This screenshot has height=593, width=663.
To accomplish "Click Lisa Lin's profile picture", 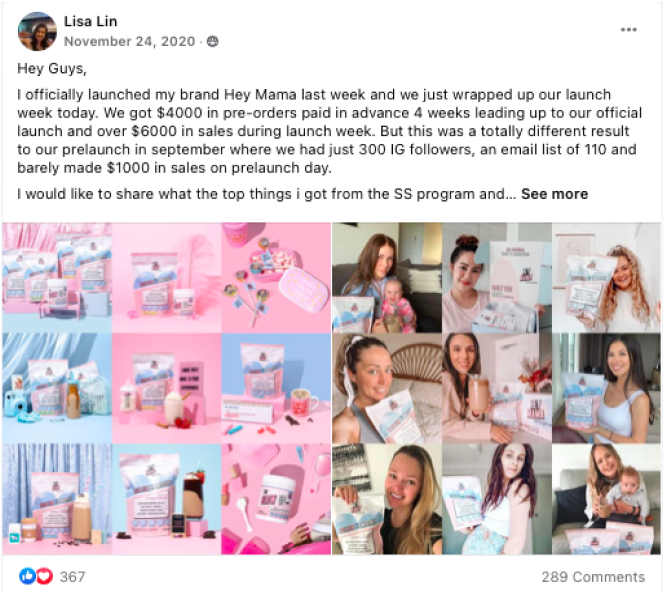I will 37,31.
